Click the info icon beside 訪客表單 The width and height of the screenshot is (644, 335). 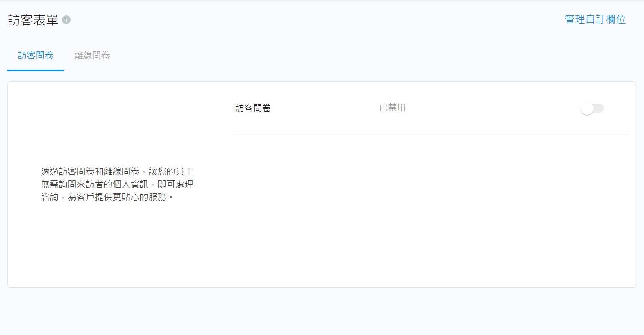point(66,20)
